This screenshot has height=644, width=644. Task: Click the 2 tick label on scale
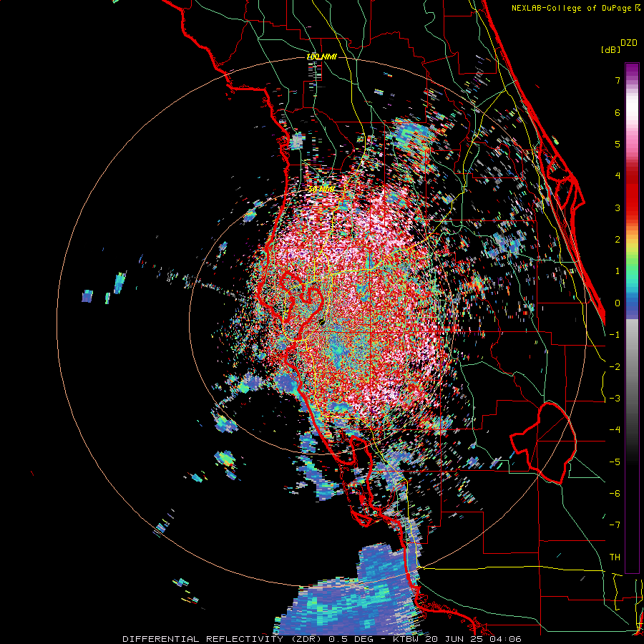pos(618,240)
